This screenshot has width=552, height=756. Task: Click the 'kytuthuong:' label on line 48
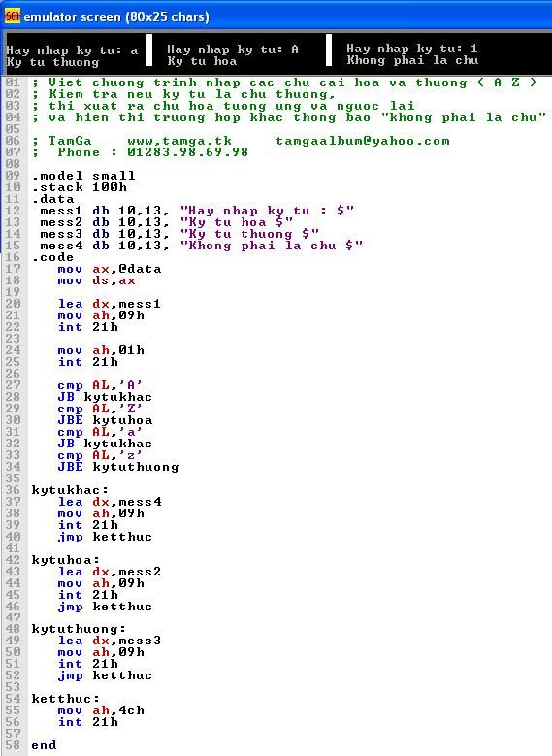[79, 629]
